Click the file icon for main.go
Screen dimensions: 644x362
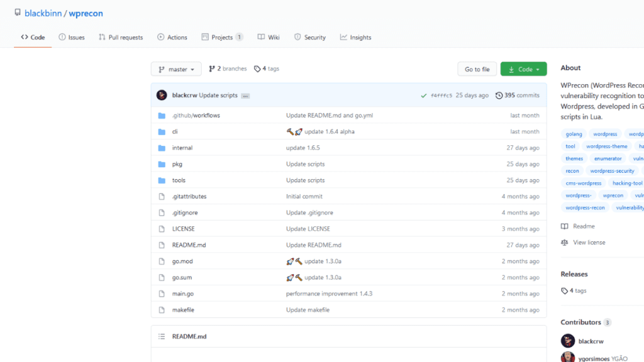pos(162,294)
